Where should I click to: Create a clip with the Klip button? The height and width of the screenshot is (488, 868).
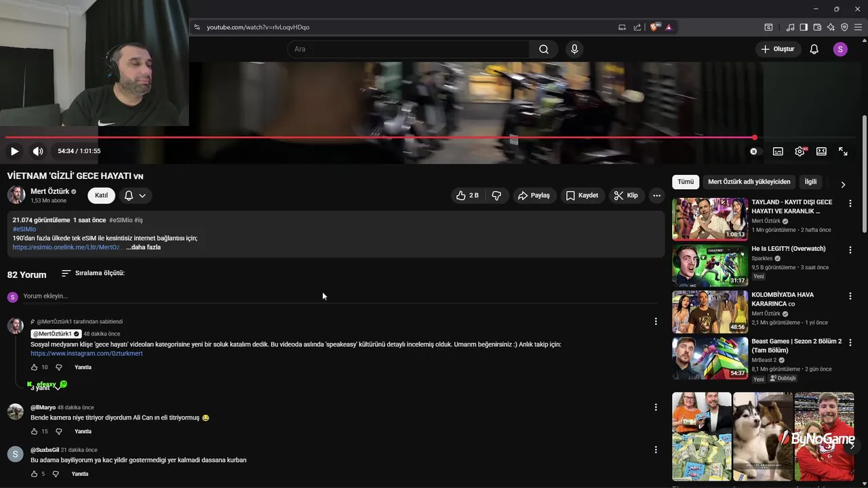point(626,195)
